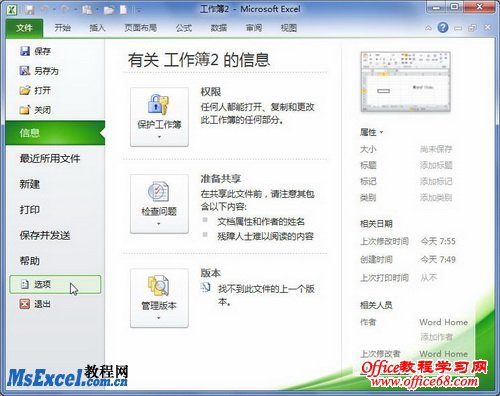Viewport: 500px width, 396px height.
Task: Click the lock and key icon on Protect Workbook
Action: coord(159,104)
